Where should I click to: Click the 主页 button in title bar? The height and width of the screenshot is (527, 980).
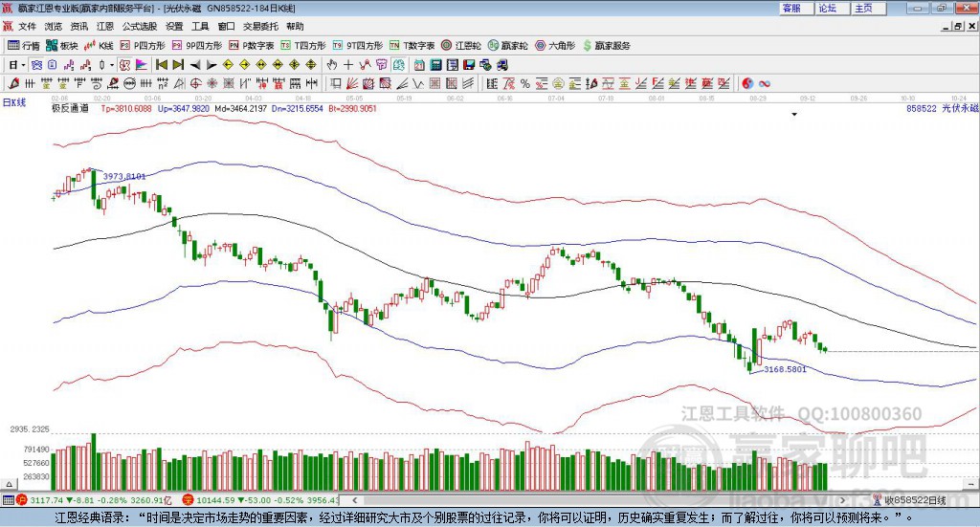868,8
